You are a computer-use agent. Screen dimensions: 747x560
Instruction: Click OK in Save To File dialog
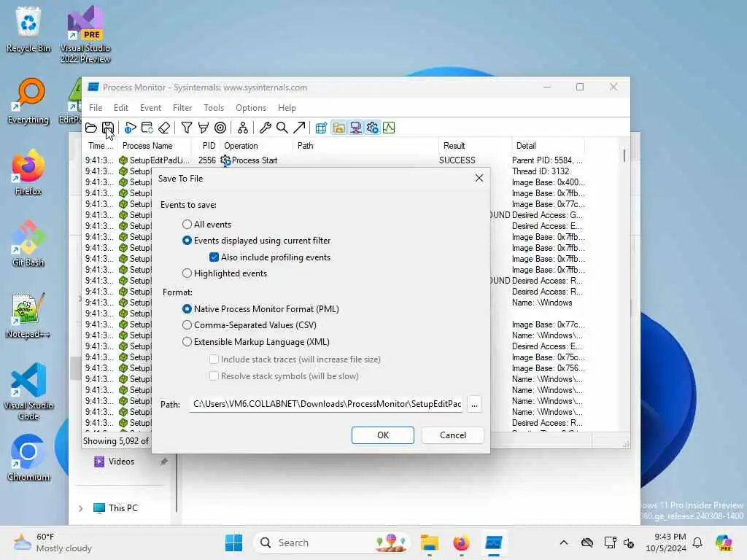click(x=383, y=435)
